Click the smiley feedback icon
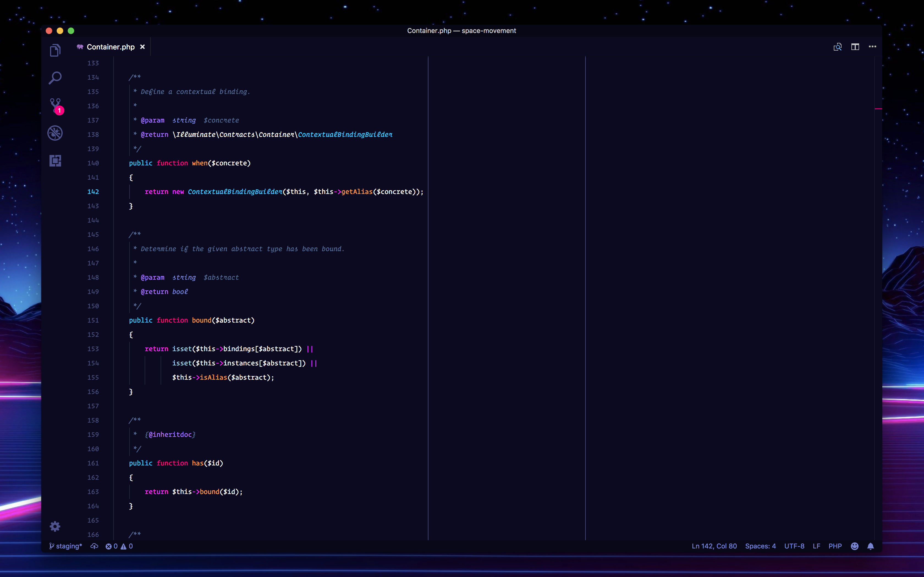Image resolution: width=924 pixels, height=577 pixels. tap(854, 546)
